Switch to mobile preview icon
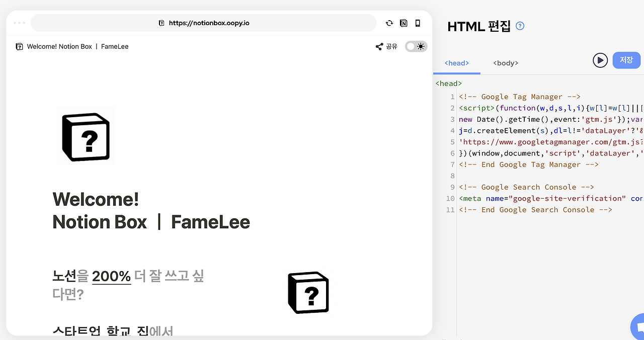Image resolution: width=644 pixels, height=340 pixels. click(418, 23)
